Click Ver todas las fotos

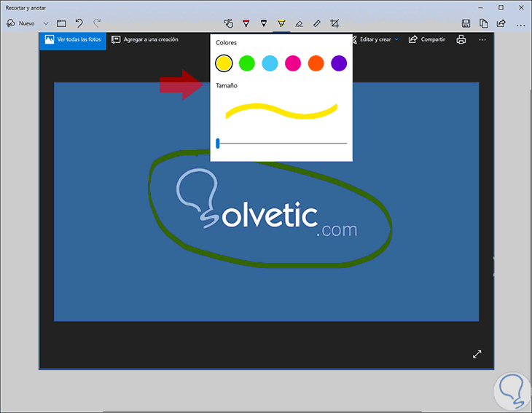tap(73, 40)
